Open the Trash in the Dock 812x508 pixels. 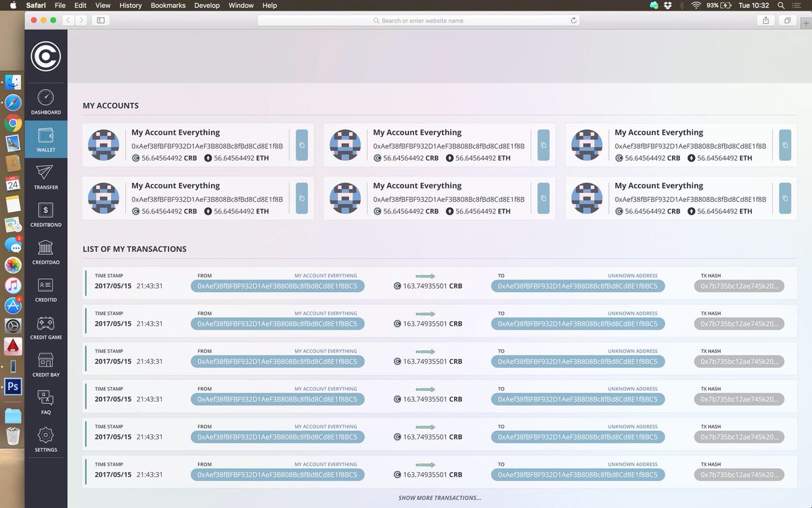[x=13, y=436]
